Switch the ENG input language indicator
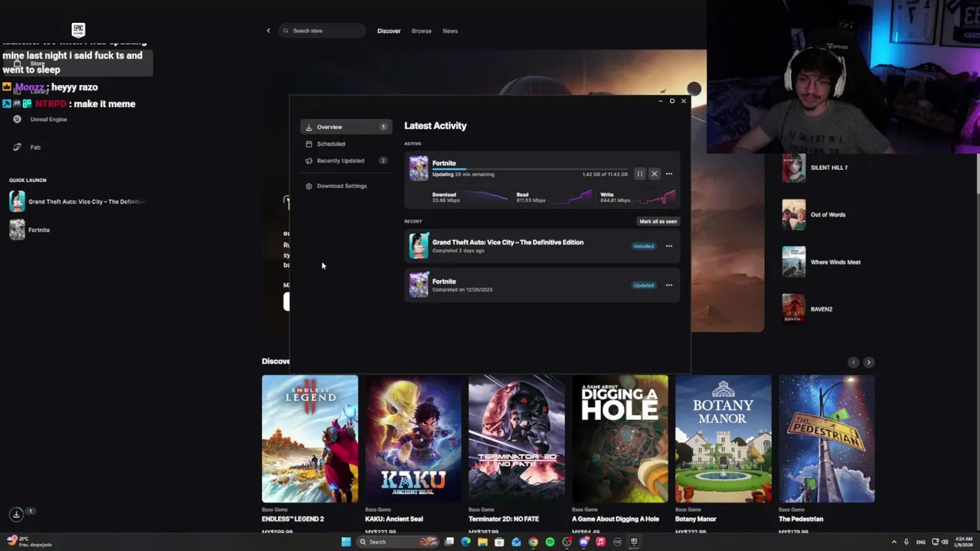Image resolution: width=980 pixels, height=551 pixels. coord(921,542)
